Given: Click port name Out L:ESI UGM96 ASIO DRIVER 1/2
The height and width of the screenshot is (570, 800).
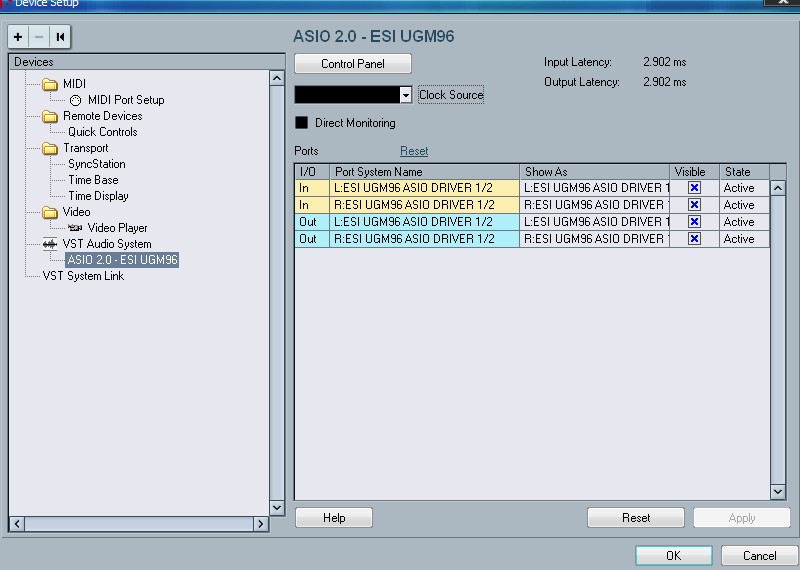Looking at the screenshot, I should pyautogui.click(x=424, y=221).
